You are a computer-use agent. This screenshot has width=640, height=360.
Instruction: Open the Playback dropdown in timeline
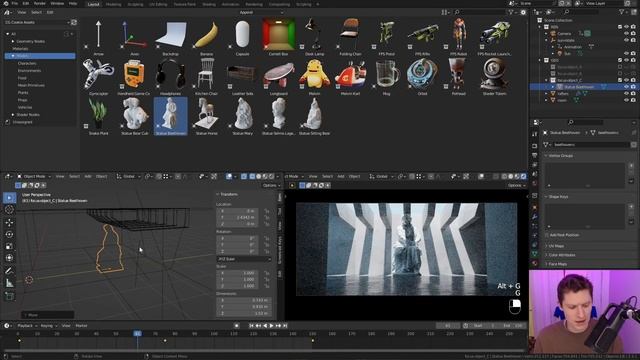(27, 326)
